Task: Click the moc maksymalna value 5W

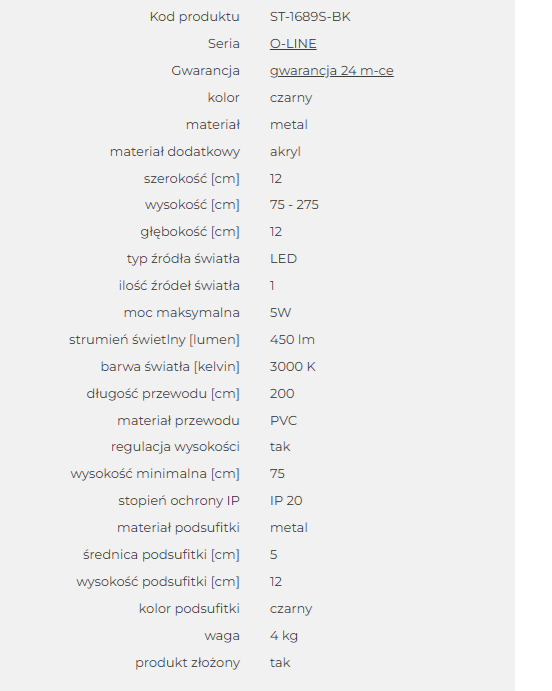Action: 280,312
